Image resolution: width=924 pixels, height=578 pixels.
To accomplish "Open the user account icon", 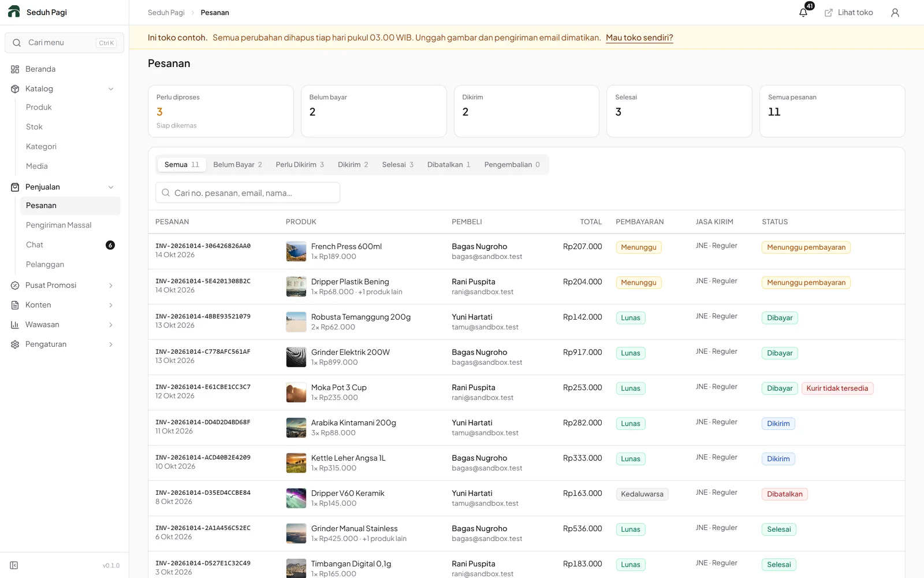I will click(895, 13).
